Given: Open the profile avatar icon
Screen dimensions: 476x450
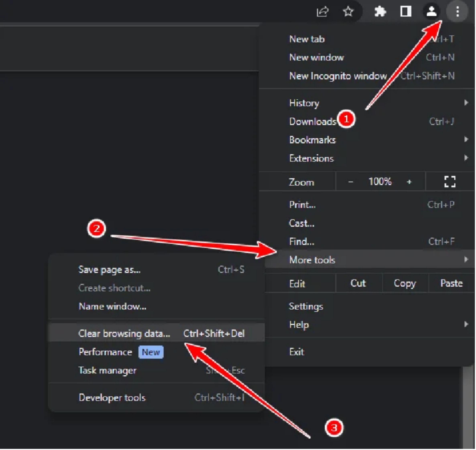Looking at the screenshot, I should (432, 11).
